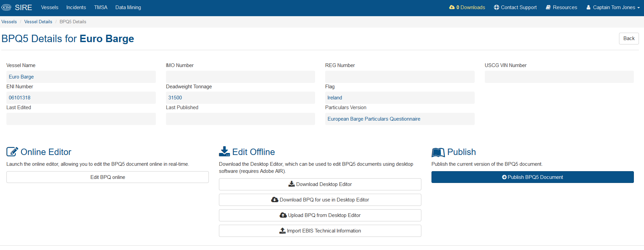This screenshot has height=250, width=644.
Task: Open Contact Support
Action: tap(515, 7)
